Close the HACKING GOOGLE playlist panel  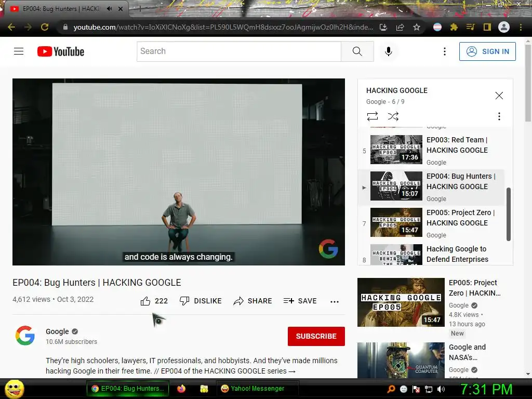point(499,96)
